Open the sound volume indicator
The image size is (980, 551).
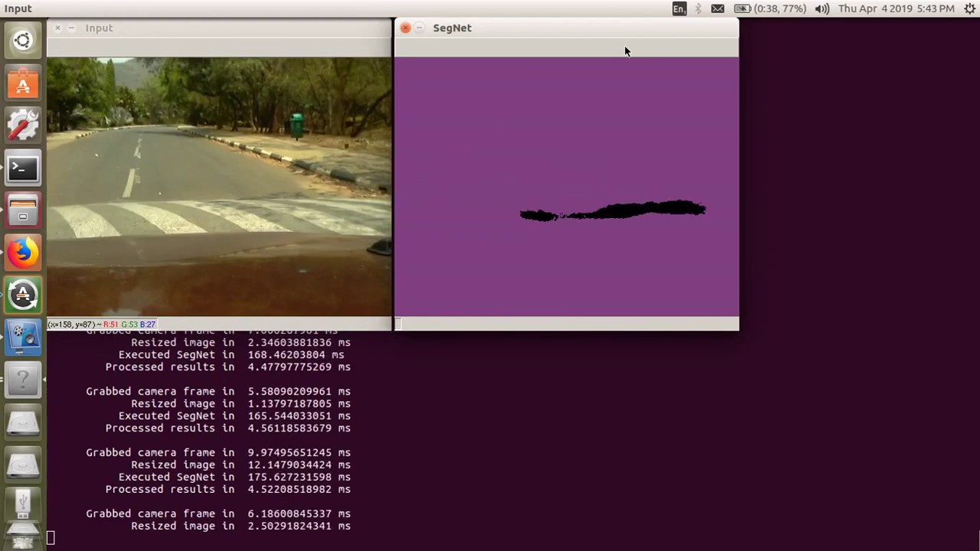[x=822, y=8]
